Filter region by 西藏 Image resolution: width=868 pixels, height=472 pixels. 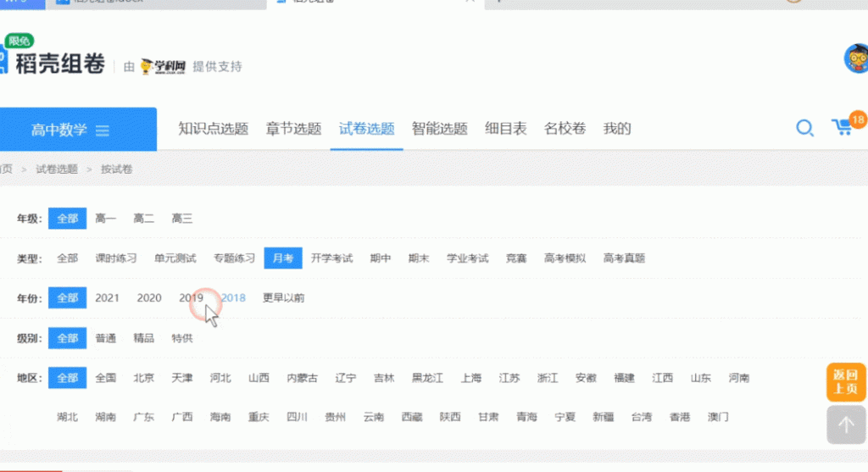coord(411,417)
